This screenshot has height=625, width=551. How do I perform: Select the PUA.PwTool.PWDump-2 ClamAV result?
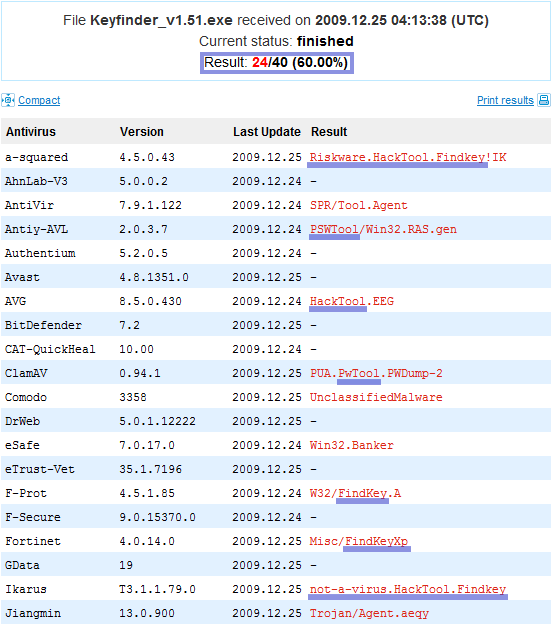(x=376, y=373)
